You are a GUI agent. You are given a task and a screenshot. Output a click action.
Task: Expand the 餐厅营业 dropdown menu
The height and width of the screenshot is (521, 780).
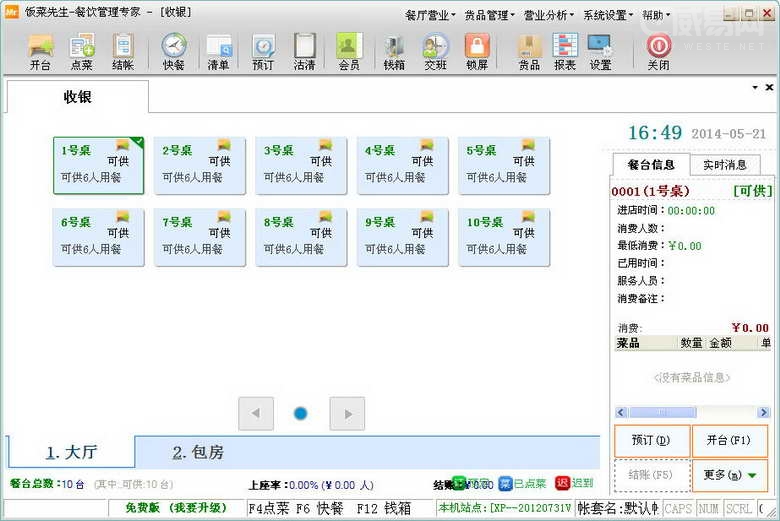[x=430, y=15]
